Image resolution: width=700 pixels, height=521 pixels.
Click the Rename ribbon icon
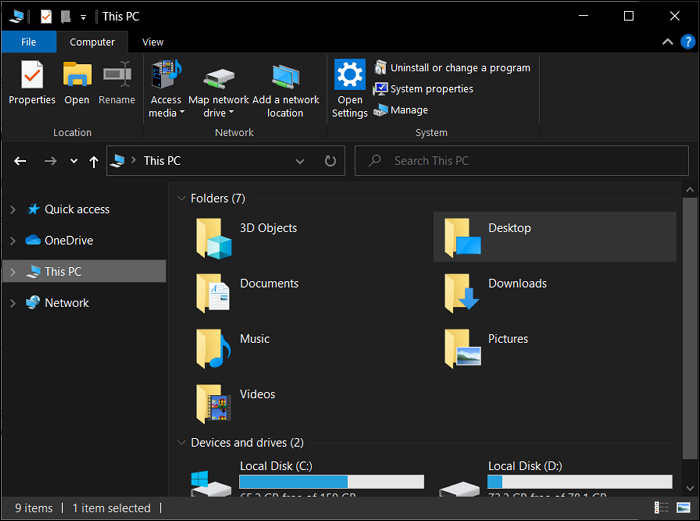(x=117, y=75)
